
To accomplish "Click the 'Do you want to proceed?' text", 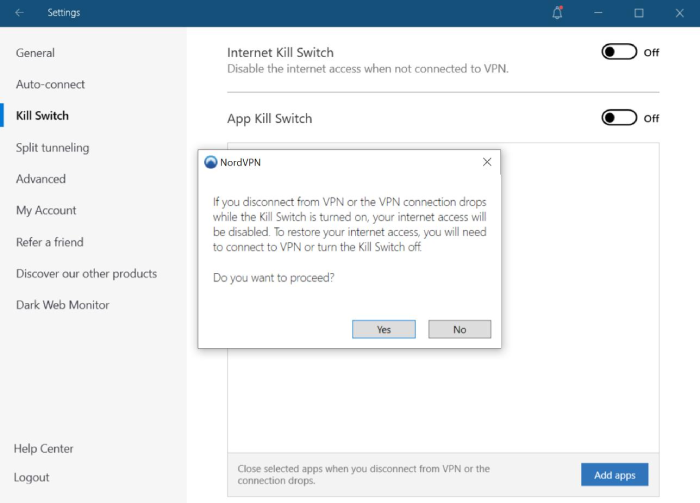I will 274,278.
